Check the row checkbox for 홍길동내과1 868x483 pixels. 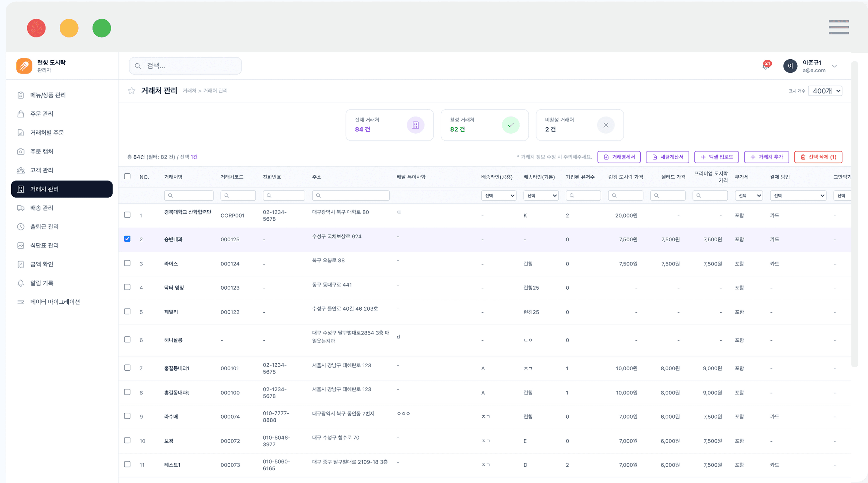pyautogui.click(x=127, y=368)
